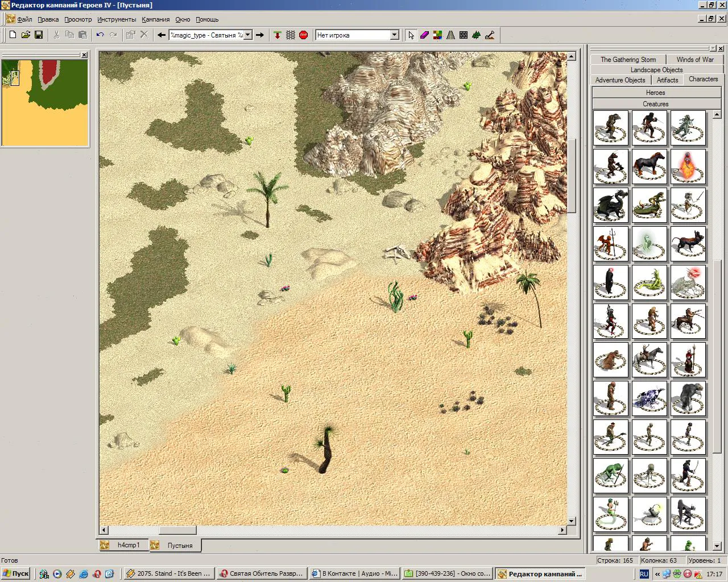The image size is (728, 582).
Task: Click the next map right-arrow button
Action: pos(260,35)
